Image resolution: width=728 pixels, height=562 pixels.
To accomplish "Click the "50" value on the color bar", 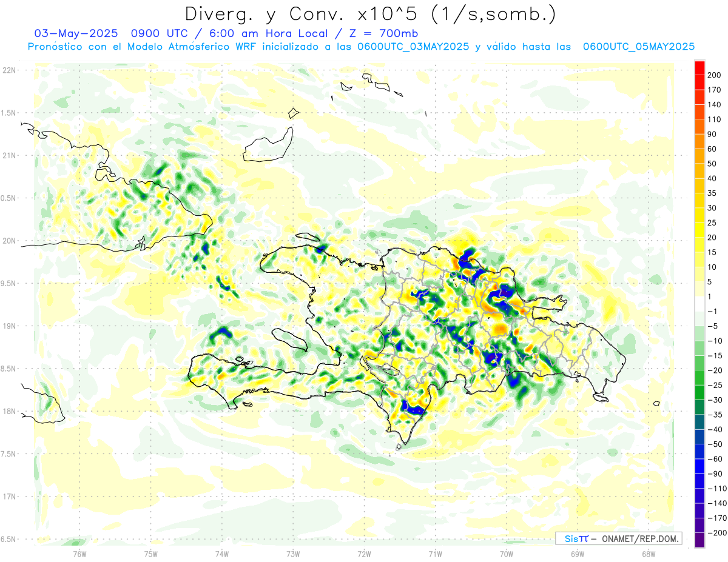I will click(712, 164).
